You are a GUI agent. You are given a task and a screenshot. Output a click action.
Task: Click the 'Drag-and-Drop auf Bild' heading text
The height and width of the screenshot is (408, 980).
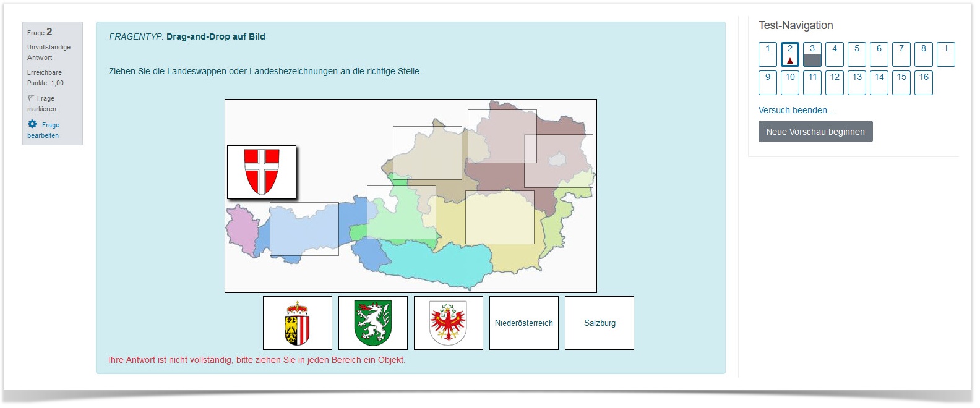pyautogui.click(x=216, y=36)
